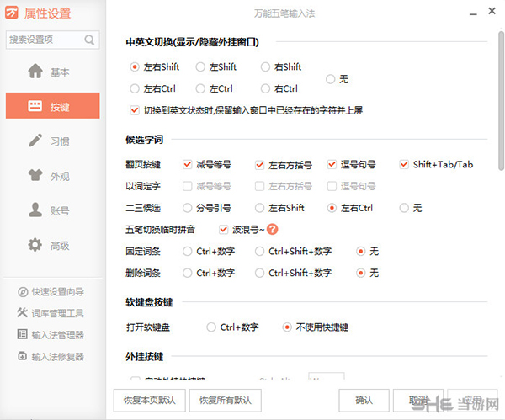The width and height of the screenshot is (505, 420).
Task: Select Ctrl+数字 for 固定词条
Action: [188, 251]
